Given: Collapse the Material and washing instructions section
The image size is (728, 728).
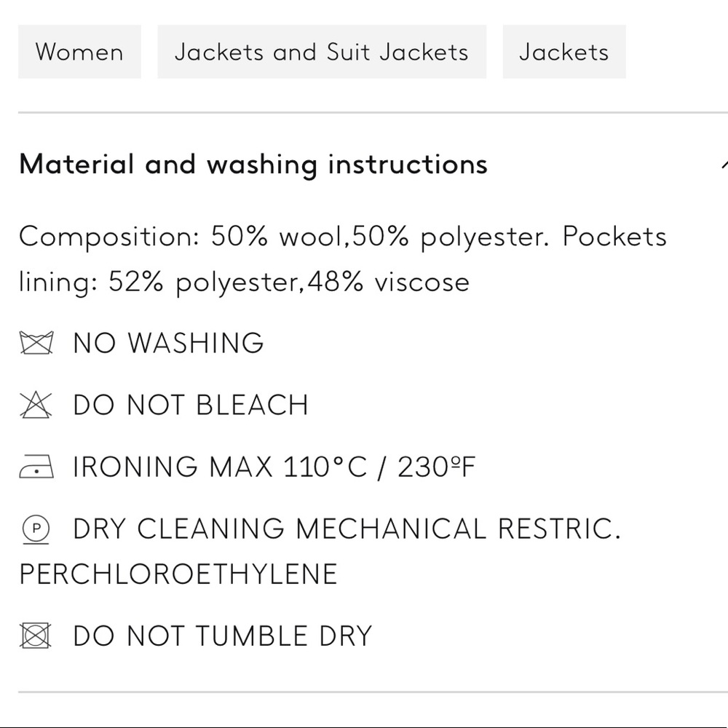Looking at the screenshot, I should point(724,165).
